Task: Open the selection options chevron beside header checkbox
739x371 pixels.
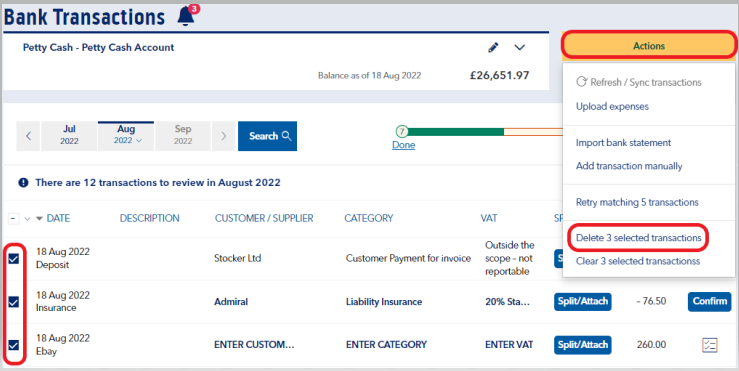Action: click(x=27, y=219)
